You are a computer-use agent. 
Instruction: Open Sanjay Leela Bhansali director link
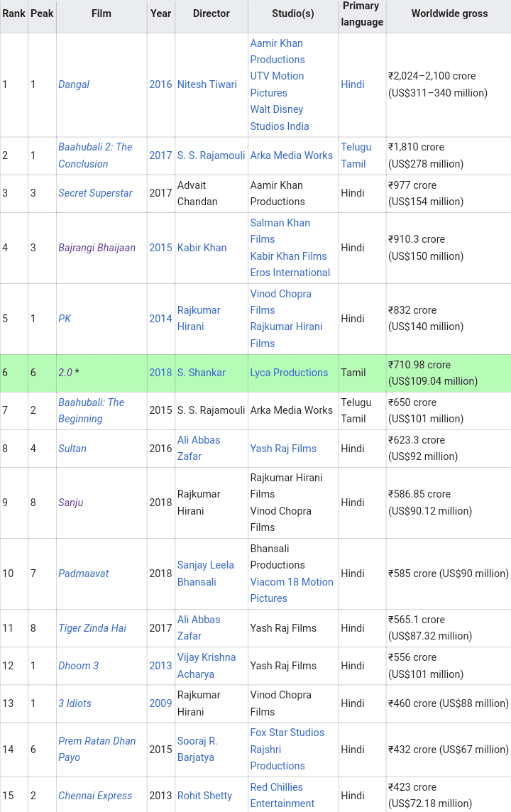(x=205, y=574)
